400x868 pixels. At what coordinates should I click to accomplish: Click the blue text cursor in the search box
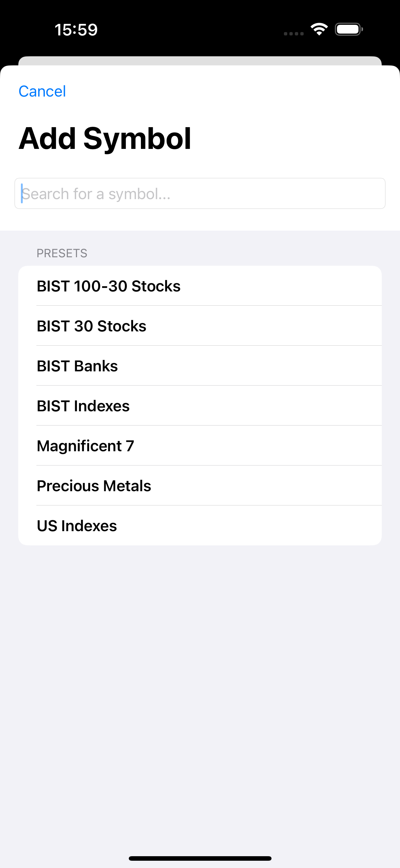tap(22, 193)
